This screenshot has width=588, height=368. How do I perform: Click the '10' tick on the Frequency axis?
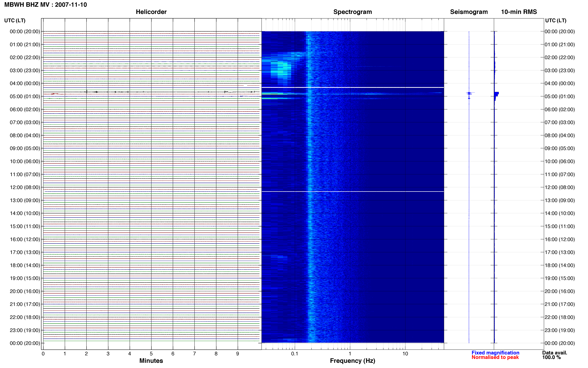tap(405, 354)
